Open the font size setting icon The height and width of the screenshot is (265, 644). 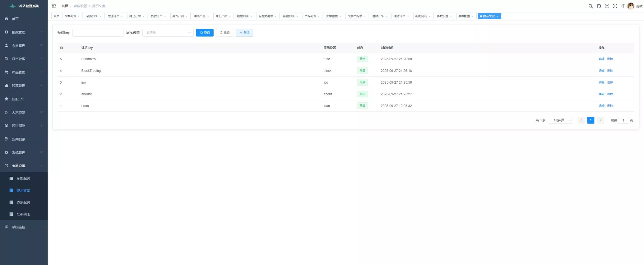(623, 6)
